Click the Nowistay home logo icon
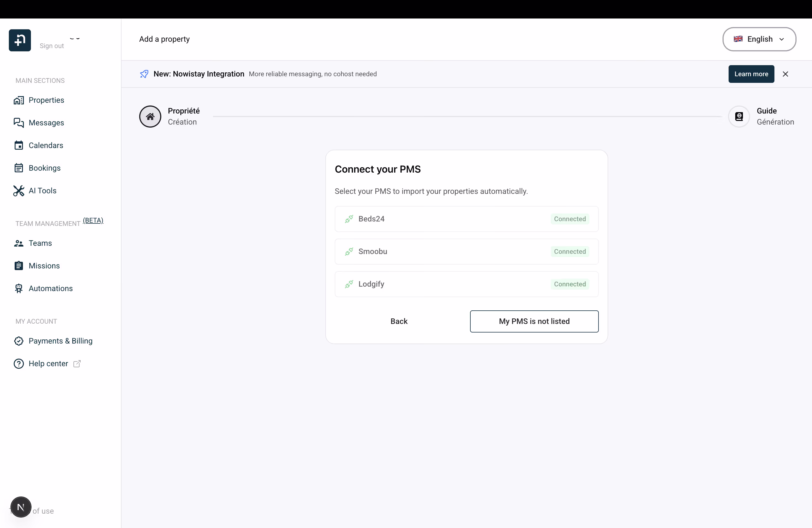The width and height of the screenshot is (812, 528). (20, 40)
